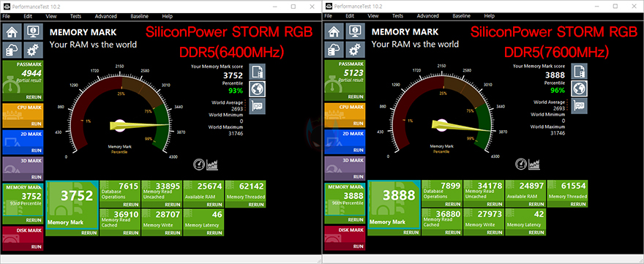This screenshot has height=264, width=644.
Task: Open System Information monitor icon, left window
Action: (x=32, y=31)
